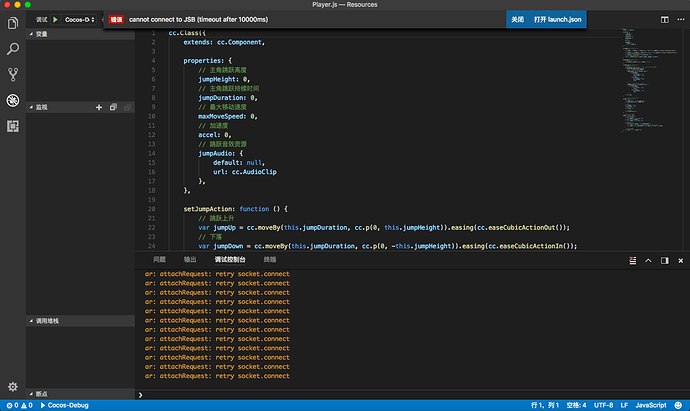Dismiss the error with 关闭 button
This screenshot has height=411, width=690.
[x=517, y=19]
